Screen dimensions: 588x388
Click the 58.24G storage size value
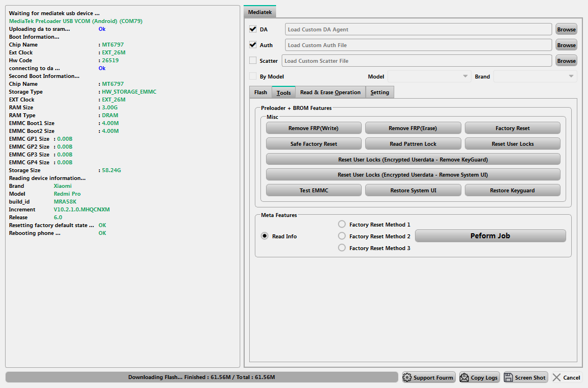(111, 170)
